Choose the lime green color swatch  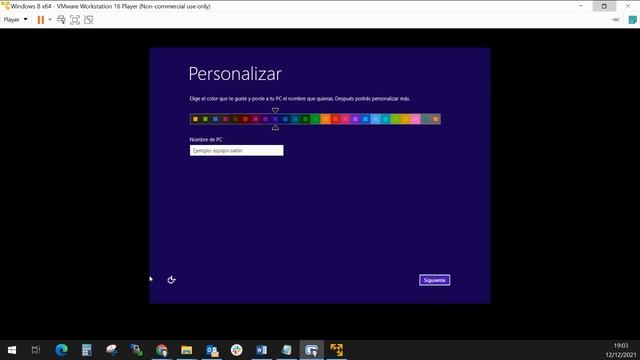pyautogui.click(x=396, y=119)
